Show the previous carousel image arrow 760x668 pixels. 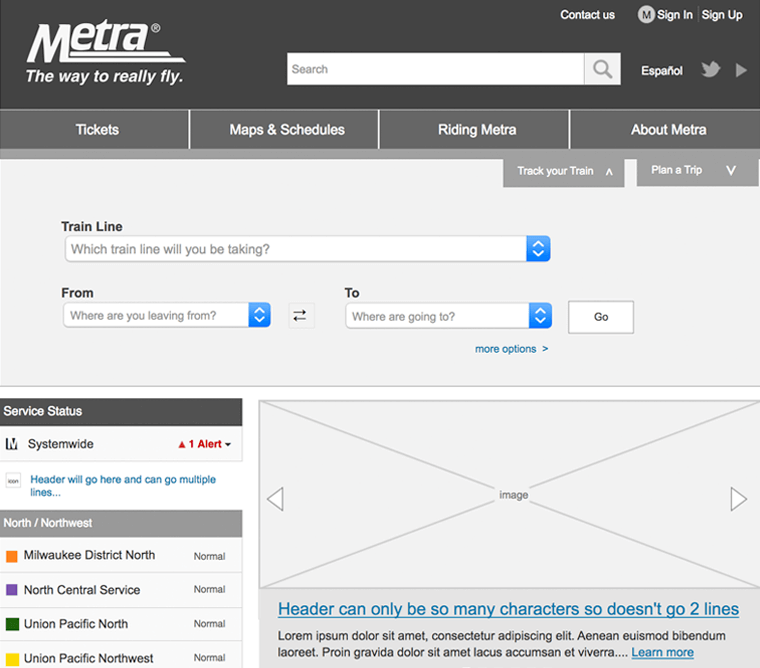pyautogui.click(x=275, y=499)
